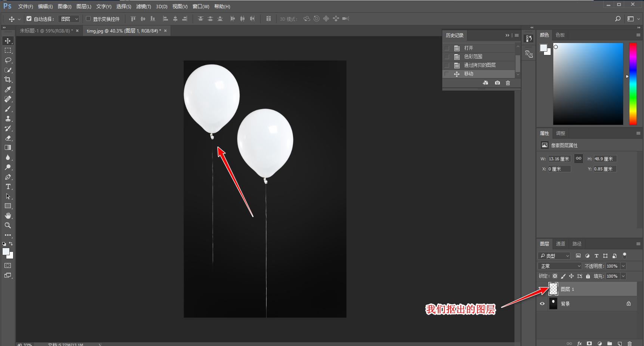
Task: Uncheck the 自动选择 checkbox
Action: (29, 19)
